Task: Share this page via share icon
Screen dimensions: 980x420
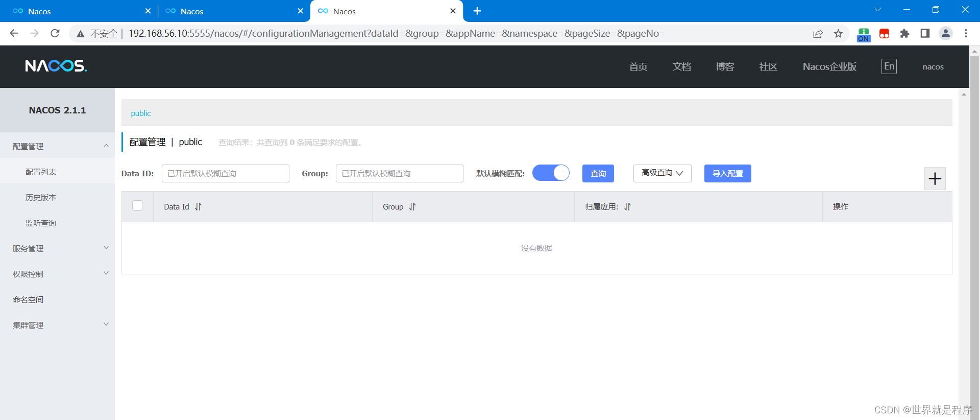Action: (x=818, y=34)
